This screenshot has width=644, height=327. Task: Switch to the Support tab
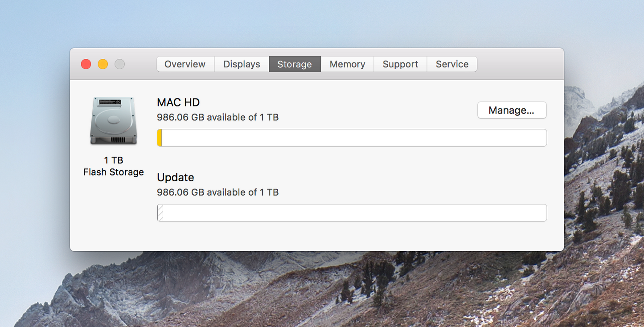click(400, 64)
